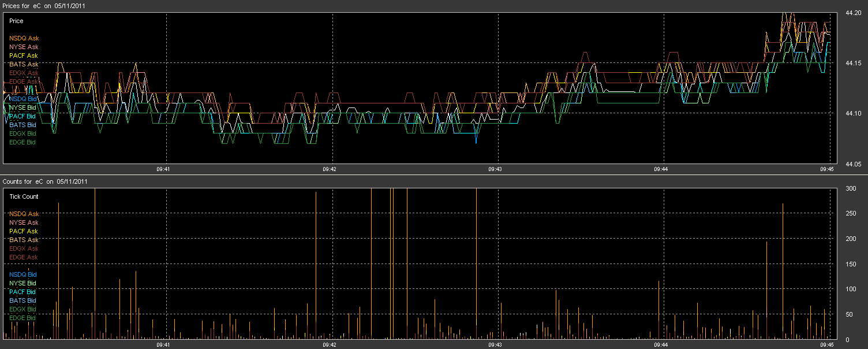The width and height of the screenshot is (868, 349).
Task: Click the 09:43 time label in Prices chart
Action: [495, 169]
